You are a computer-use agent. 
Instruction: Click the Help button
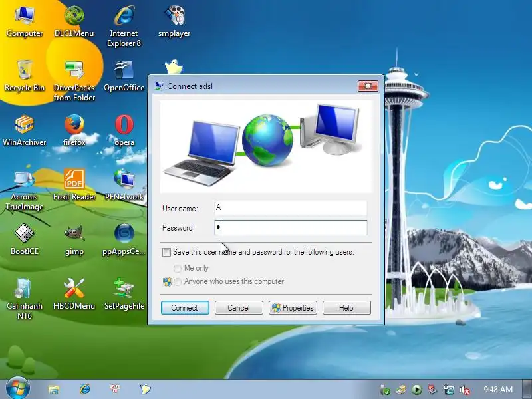click(x=346, y=308)
